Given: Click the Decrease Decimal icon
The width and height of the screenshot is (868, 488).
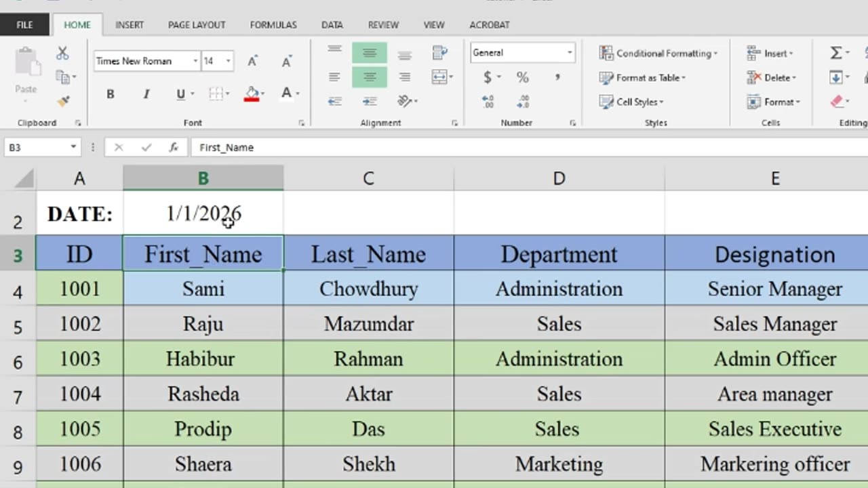Looking at the screenshot, I should 522,102.
